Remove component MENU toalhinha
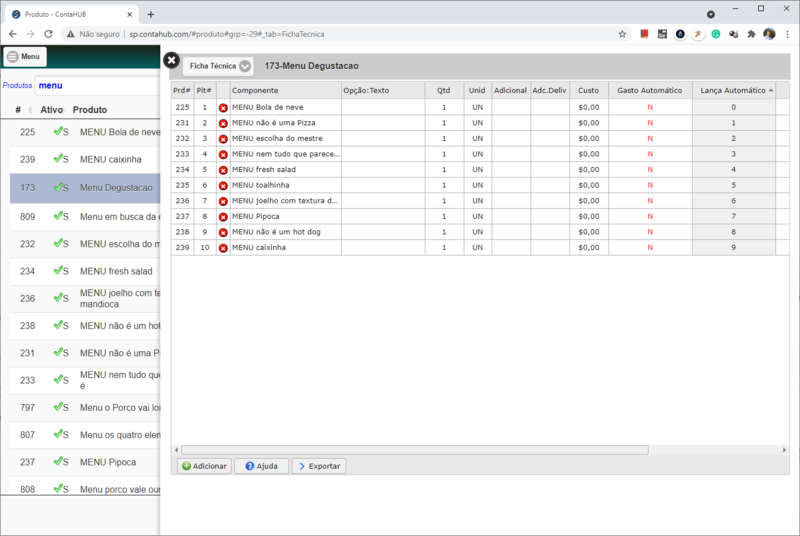The image size is (800, 536). pos(223,186)
